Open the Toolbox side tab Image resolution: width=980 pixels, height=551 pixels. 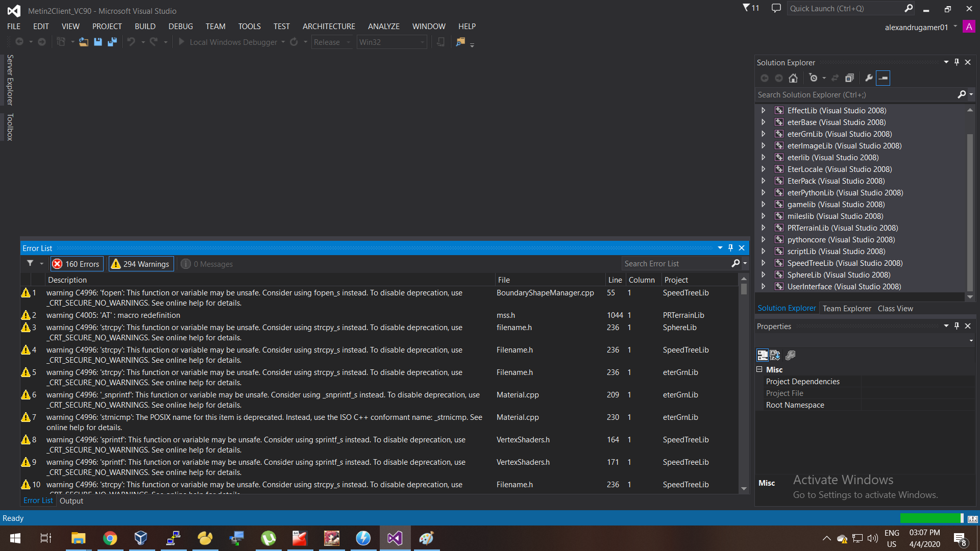10,127
